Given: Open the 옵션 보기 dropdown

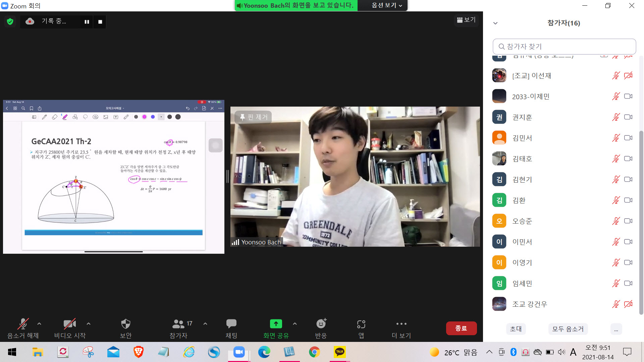Looking at the screenshot, I should (x=386, y=5).
